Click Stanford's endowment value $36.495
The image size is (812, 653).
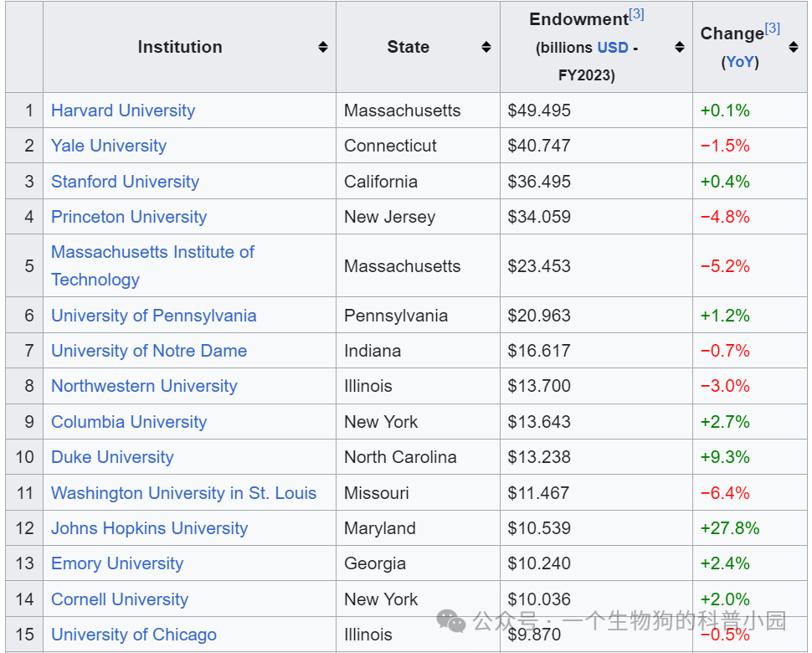(x=539, y=181)
